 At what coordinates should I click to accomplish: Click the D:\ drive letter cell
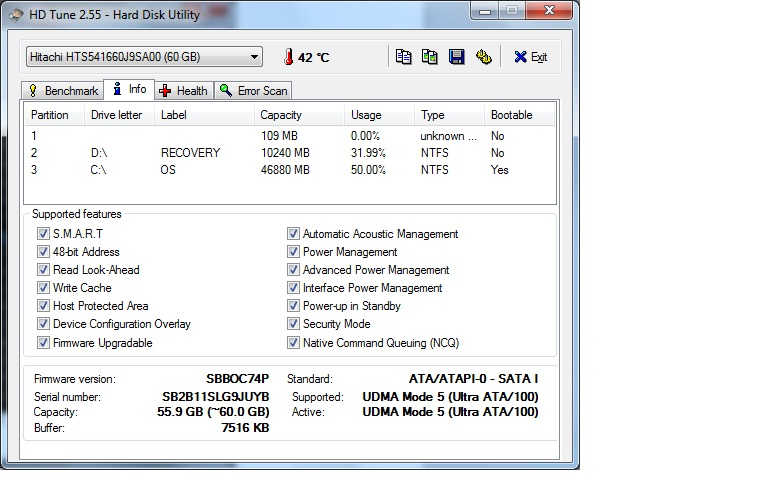click(x=98, y=153)
